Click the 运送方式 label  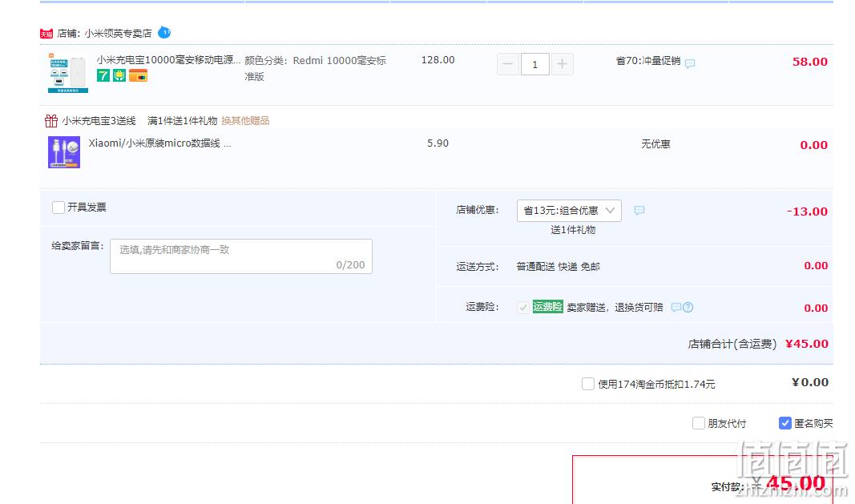(x=477, y=266)
